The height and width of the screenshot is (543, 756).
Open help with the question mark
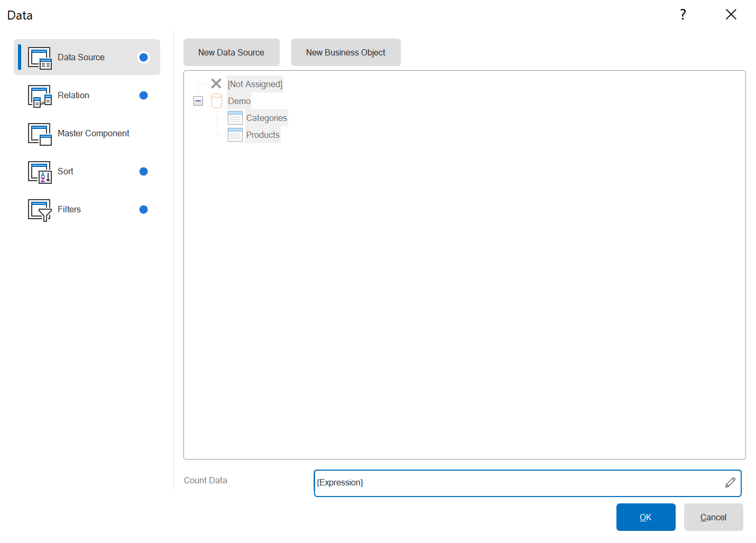click(683, 14)
